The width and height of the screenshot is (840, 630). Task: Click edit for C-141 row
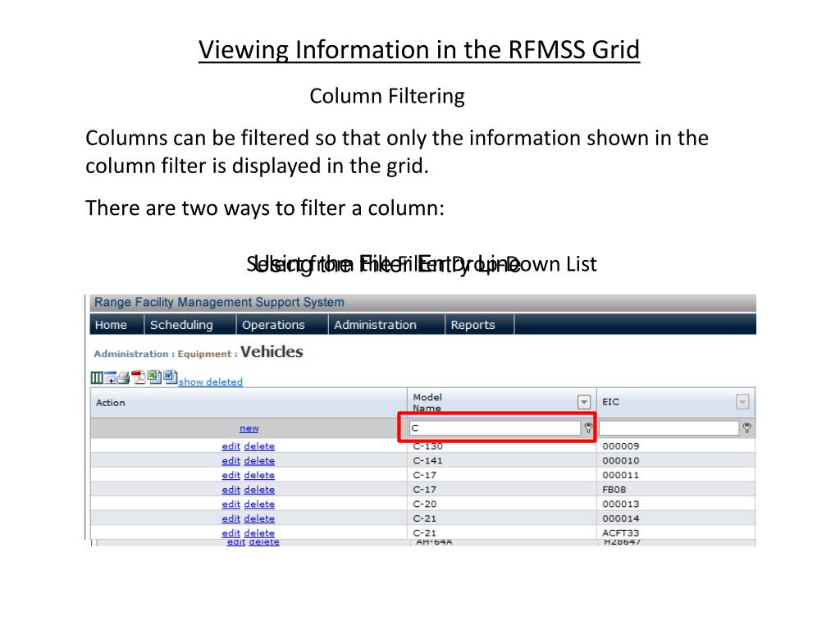click(x=231, y=460)
